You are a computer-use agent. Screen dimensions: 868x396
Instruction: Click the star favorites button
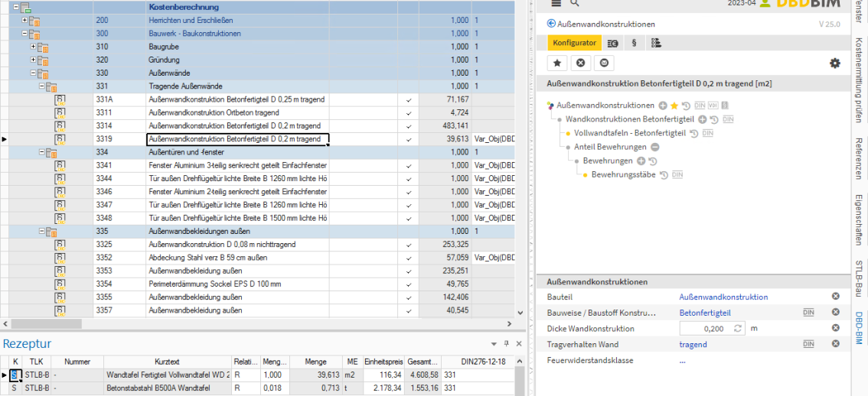(558, 63)
